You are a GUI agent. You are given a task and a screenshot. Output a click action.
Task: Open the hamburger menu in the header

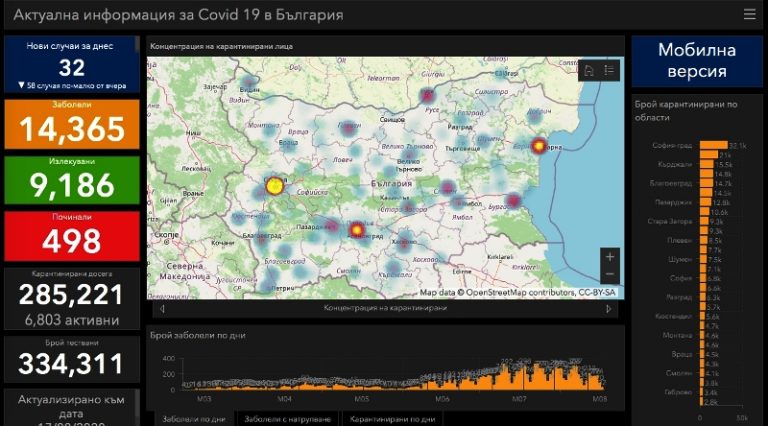[749, 15]
